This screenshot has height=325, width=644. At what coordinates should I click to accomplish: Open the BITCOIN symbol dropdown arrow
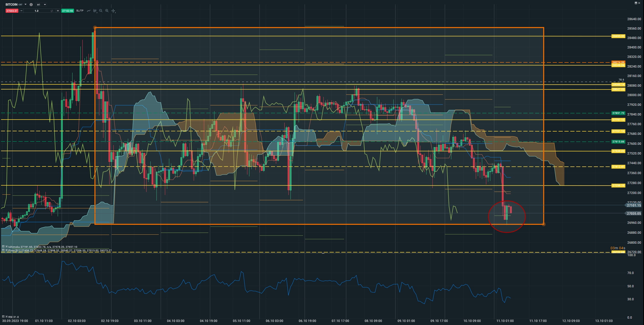click(26, 5)
